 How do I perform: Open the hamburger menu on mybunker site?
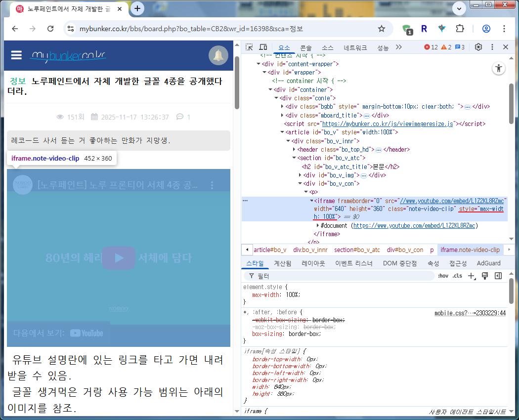16,55
